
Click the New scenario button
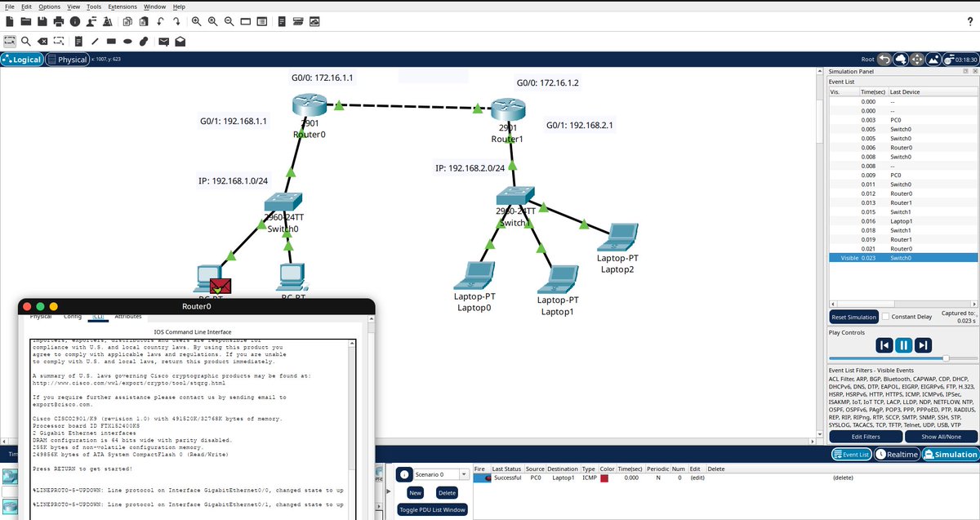[x=415, y=492]
